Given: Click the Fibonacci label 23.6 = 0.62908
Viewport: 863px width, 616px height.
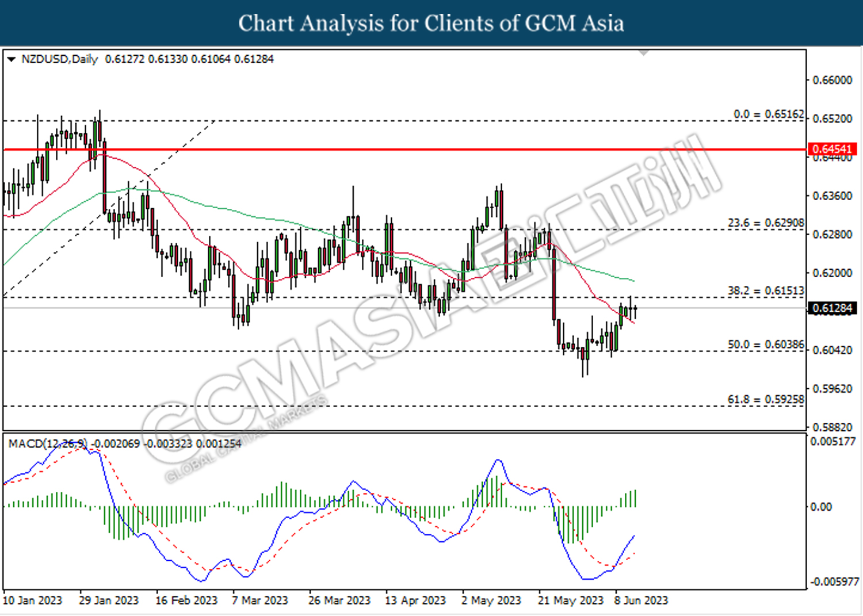Looking at the screenshot, I should (766, 223).
